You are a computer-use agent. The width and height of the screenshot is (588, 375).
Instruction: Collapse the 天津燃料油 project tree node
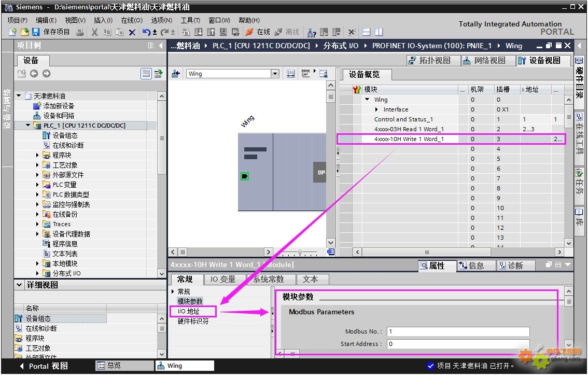coord(19,96)
